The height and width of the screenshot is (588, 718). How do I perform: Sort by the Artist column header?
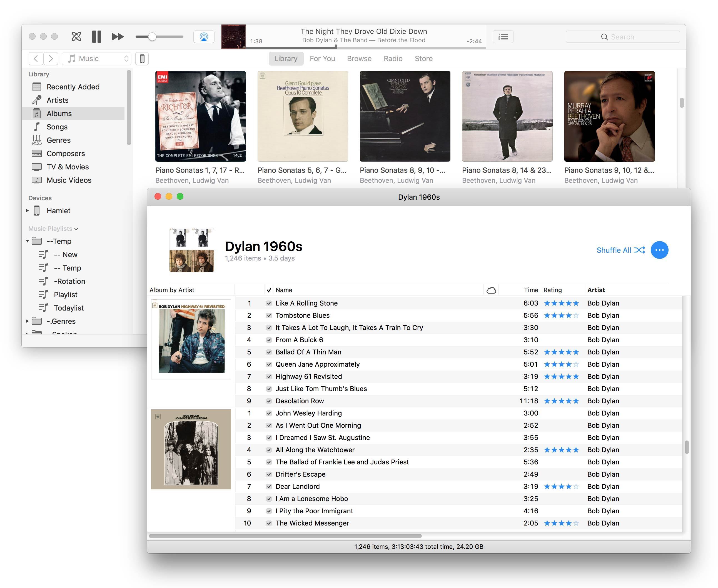tap(596, 290)
